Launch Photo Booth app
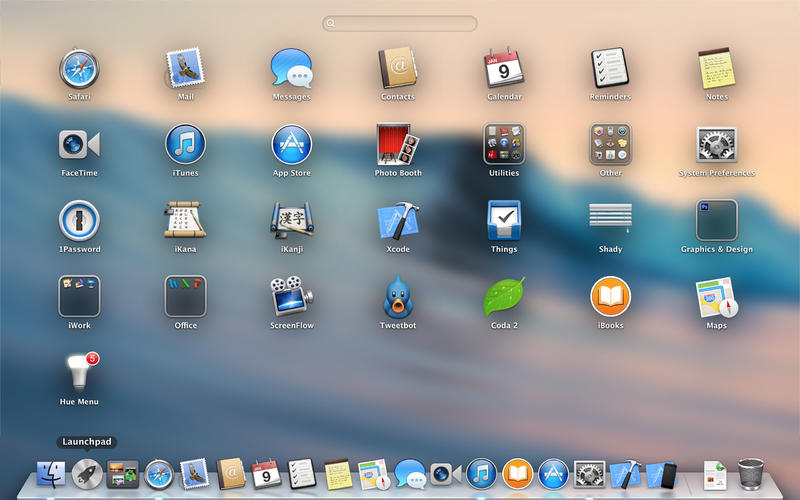The width and height of the screenshot is (800, 500). [x=398, y=144]
